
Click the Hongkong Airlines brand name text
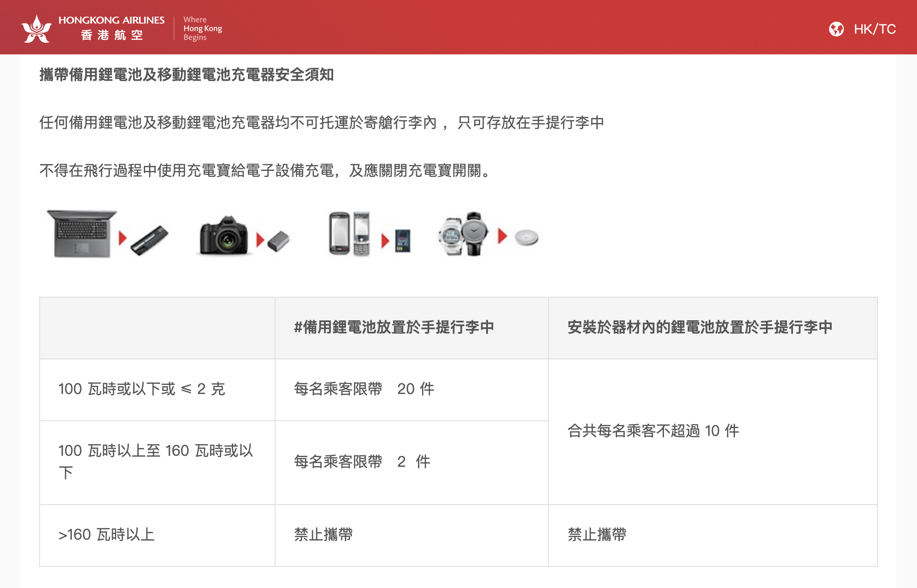111,20
